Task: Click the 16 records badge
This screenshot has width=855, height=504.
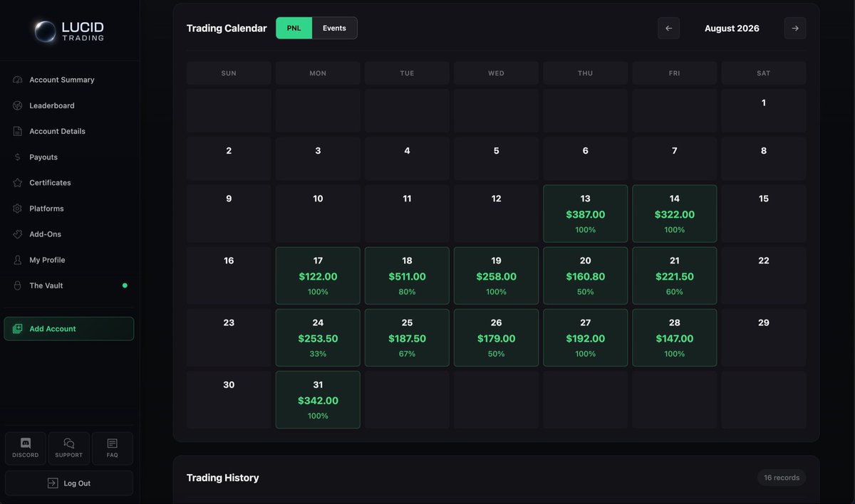Action: pos(782,478)
